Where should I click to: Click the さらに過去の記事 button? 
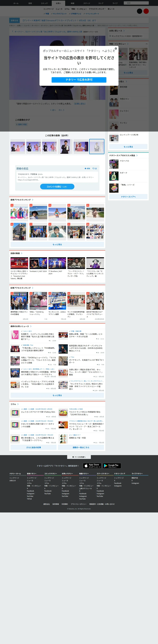point(34,447)
